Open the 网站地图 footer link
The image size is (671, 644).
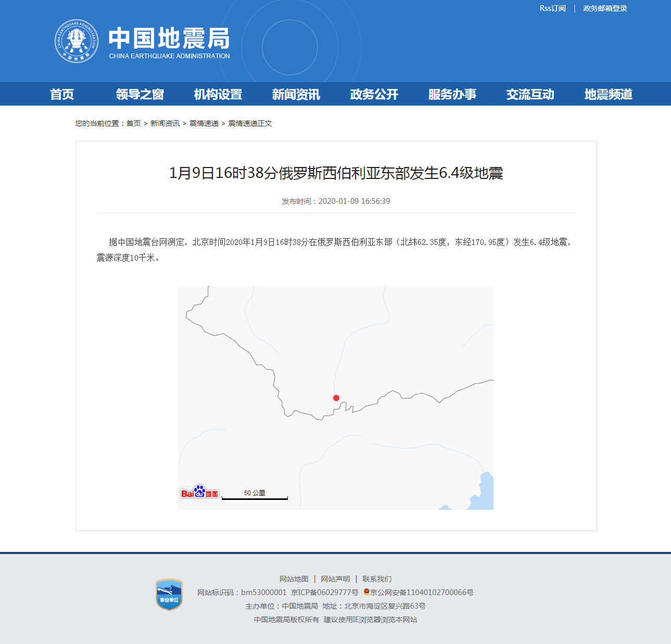tap(294, 578)
